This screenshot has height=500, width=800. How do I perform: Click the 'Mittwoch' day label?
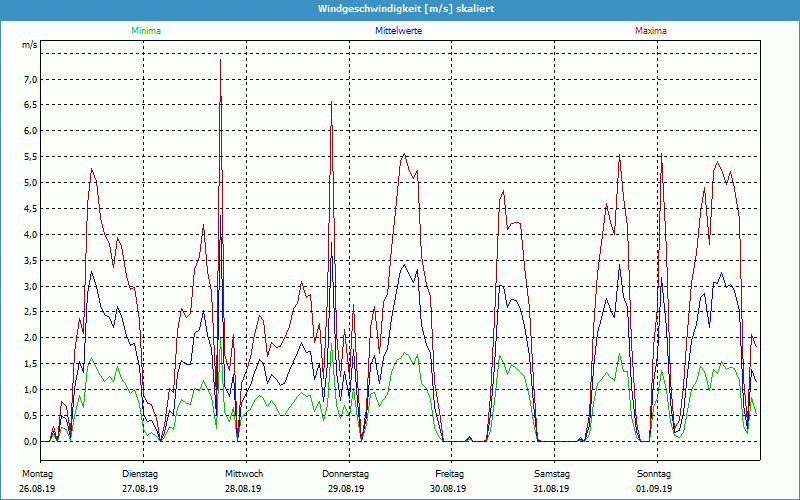[x=244, y=474]
